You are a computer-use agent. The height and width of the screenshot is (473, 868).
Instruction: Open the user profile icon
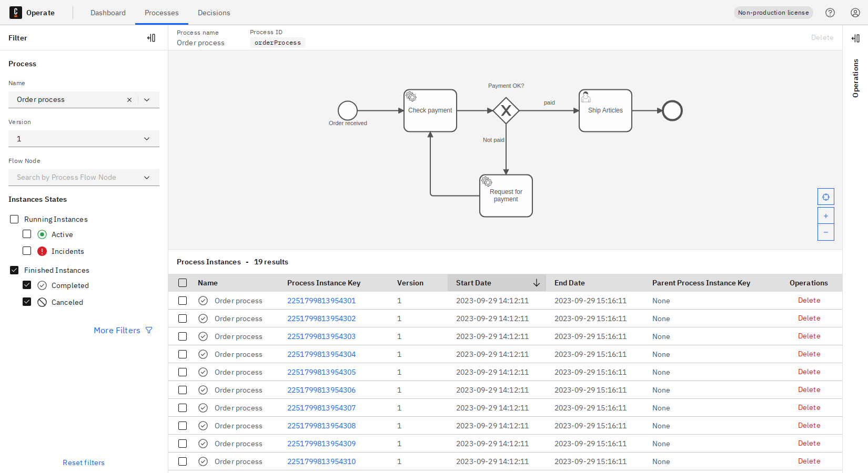(x=855, y=12)
